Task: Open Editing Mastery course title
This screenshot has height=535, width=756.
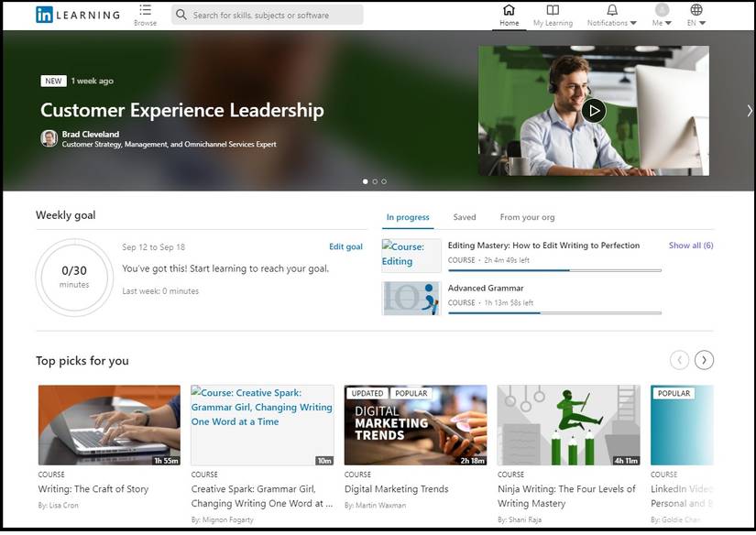Action: [543, 246]
